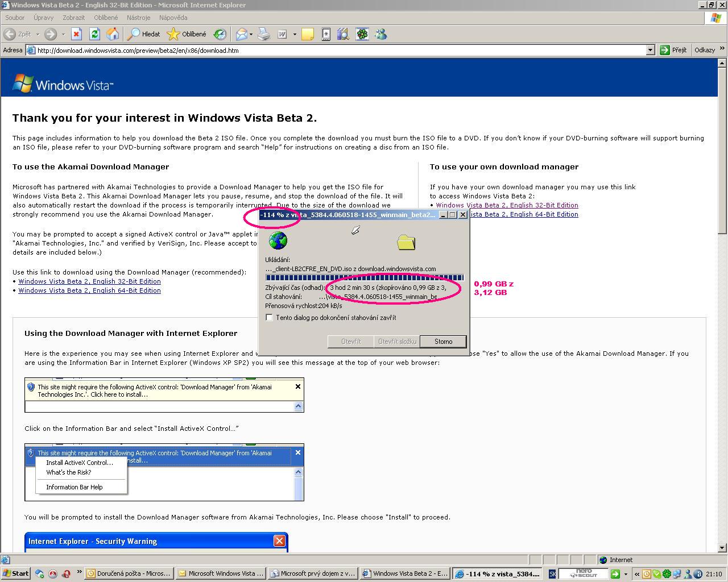Open Windows Vista Beta 2 64-Bit Download Manager link
This screenshot has width=728, height=582.
point(89,290)
